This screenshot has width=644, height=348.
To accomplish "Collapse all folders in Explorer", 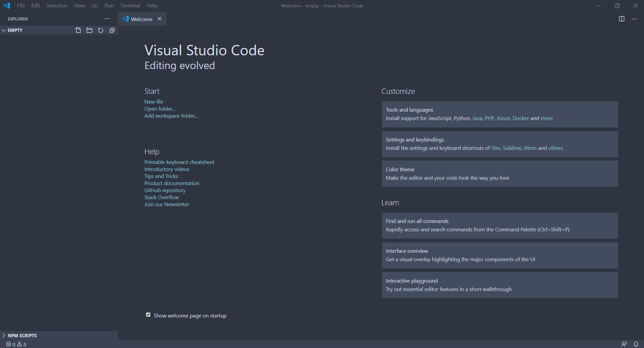I will (x=112, y=30).
